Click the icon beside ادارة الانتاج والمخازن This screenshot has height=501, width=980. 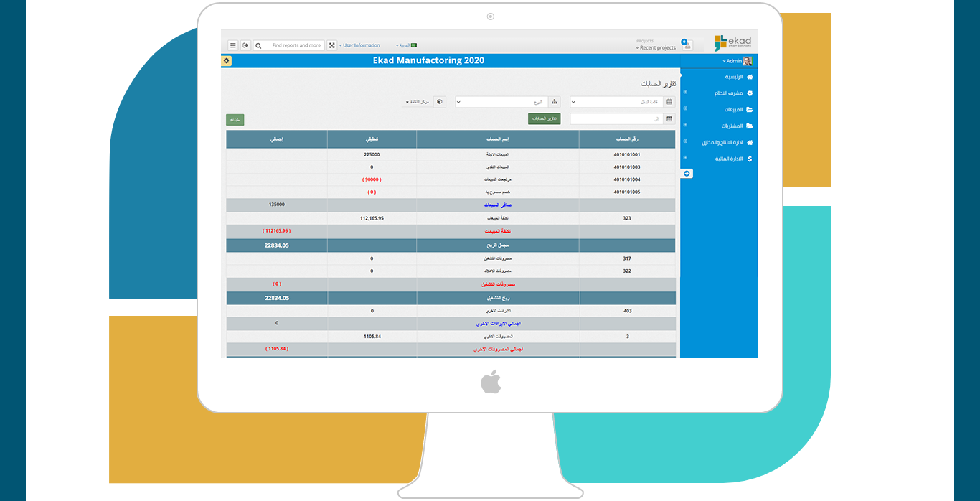click(750, 142)
